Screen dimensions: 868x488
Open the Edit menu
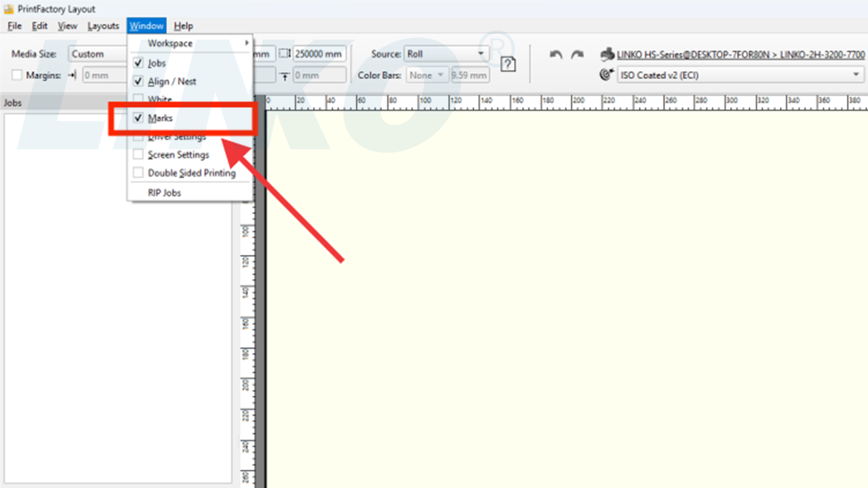click(40, 26)
